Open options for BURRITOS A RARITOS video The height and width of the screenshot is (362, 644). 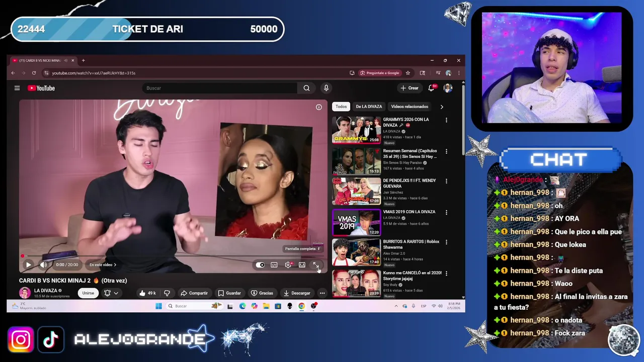446,242
